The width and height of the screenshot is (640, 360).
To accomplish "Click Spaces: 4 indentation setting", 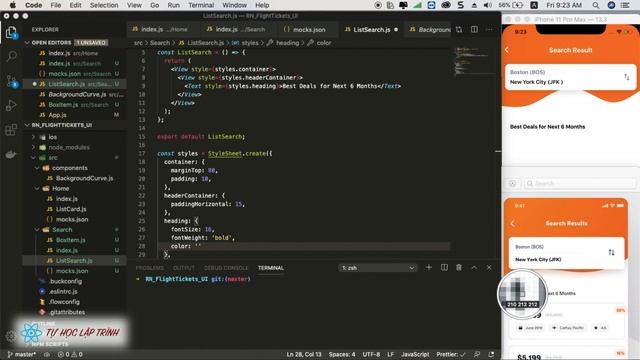I will coord(342,354).
